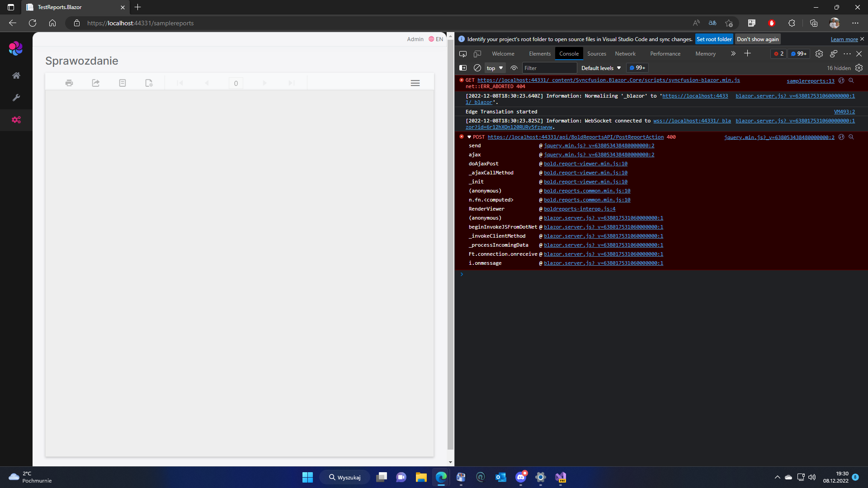Open the samplereports:13 source link
Screen dimensions: 868x488
coord(810,81)
